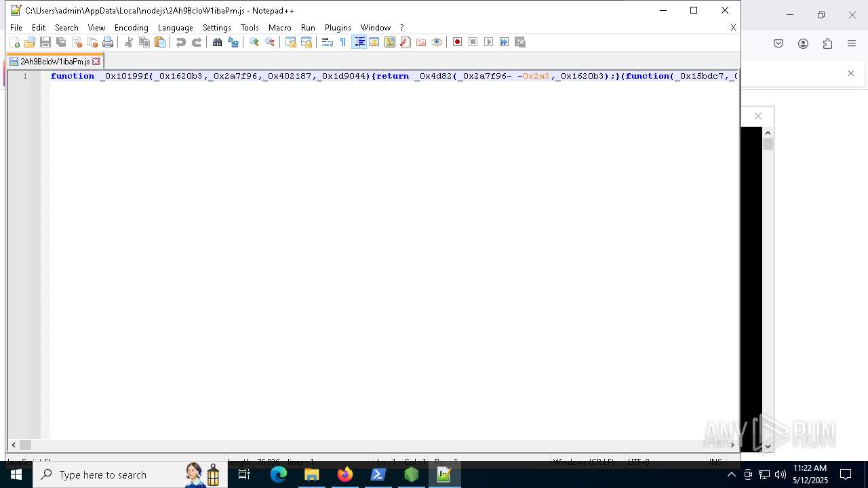Click the Firefox account icon

tap(803, 43)
